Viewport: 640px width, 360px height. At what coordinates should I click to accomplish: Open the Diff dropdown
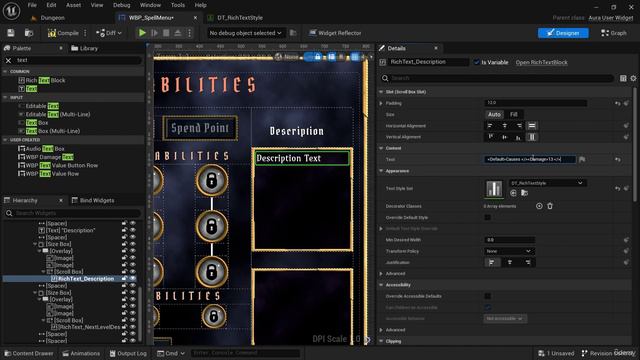[109, 33]
